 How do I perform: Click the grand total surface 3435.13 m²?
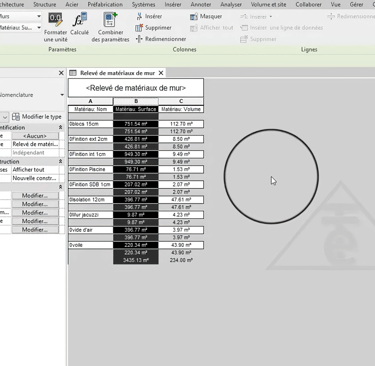pos(136,260)
